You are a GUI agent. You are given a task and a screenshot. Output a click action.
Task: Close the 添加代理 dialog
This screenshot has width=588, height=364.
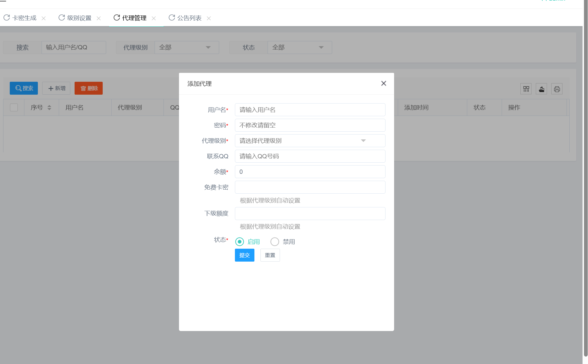click(384, 83)
